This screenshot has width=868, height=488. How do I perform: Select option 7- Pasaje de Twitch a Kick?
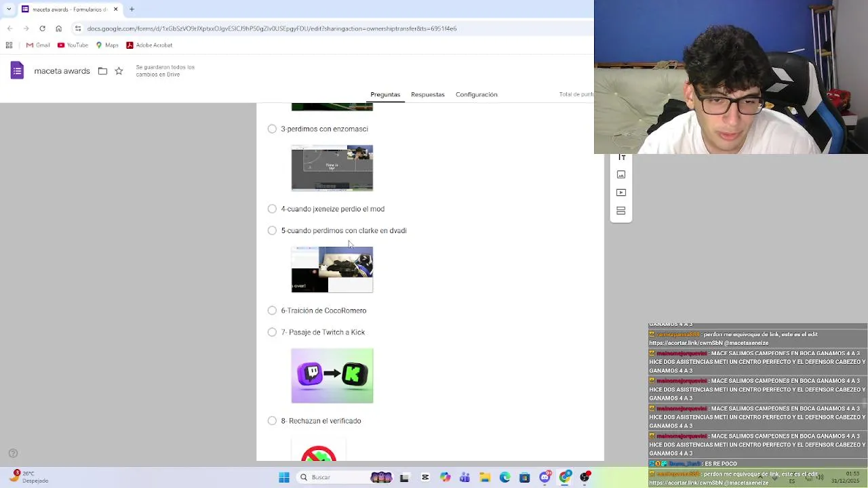272,332
